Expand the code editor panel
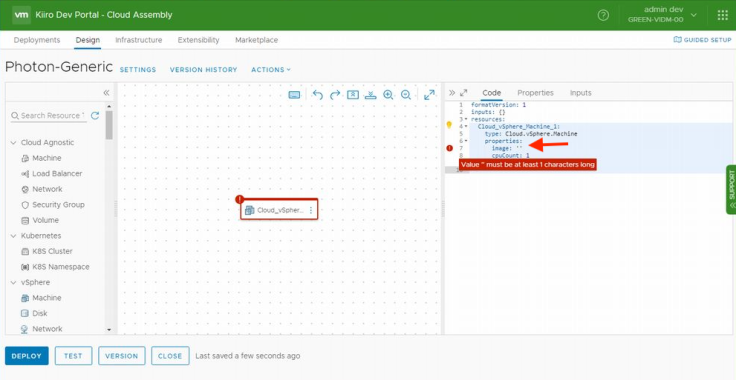736x380 pixels. click(x=464, y=92)
